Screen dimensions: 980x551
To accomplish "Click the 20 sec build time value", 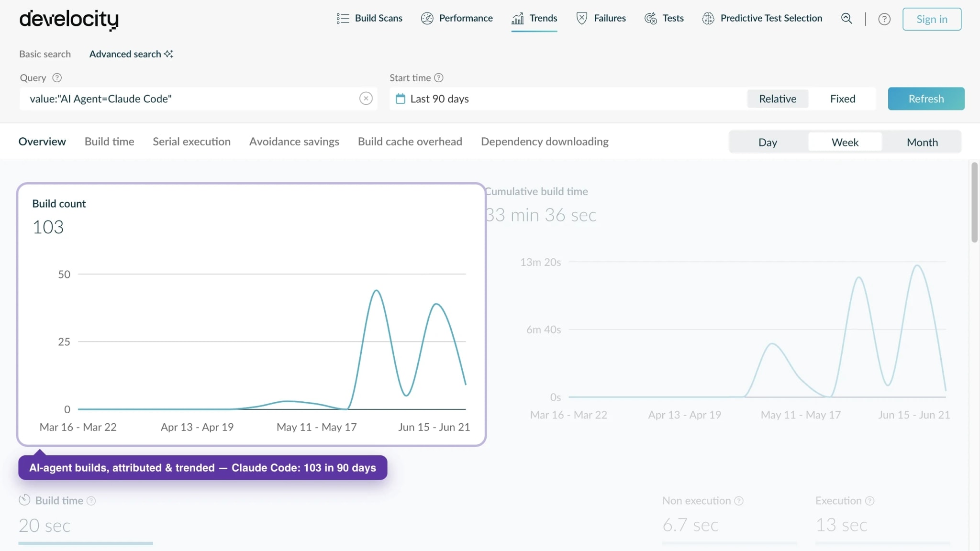I will 45,526.
